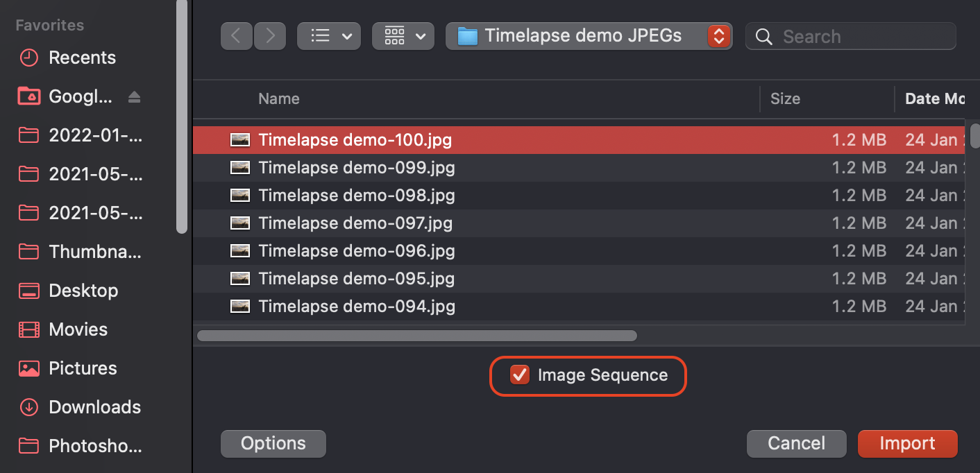
Task: Click the forward navigation arrow
Action: [x=270, y=36]
